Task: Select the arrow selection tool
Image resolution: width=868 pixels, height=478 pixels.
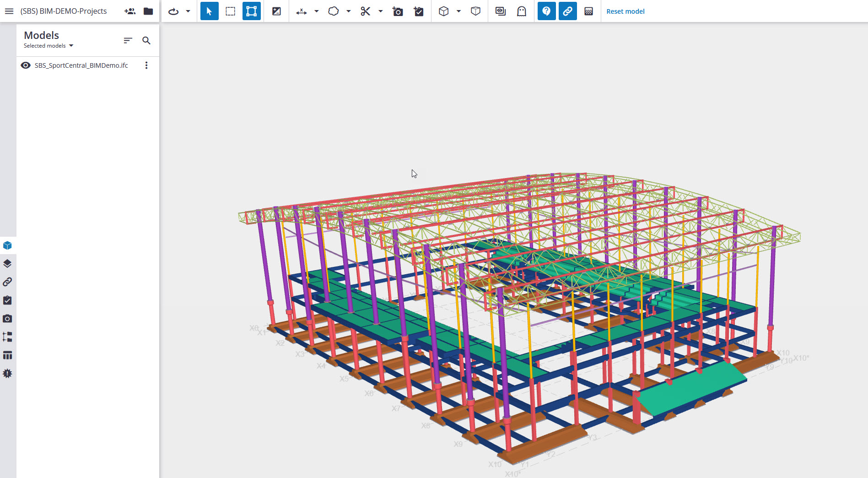Action: point(209,11)
